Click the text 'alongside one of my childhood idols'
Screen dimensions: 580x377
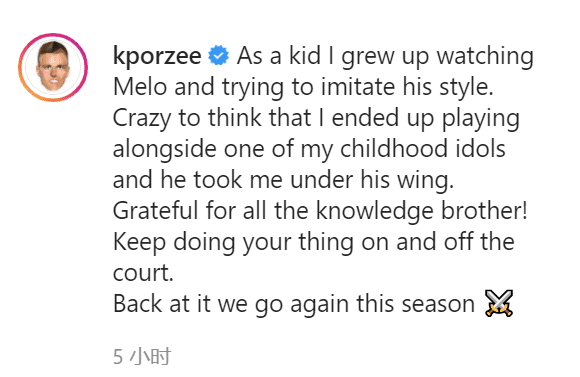pos(309,149)
